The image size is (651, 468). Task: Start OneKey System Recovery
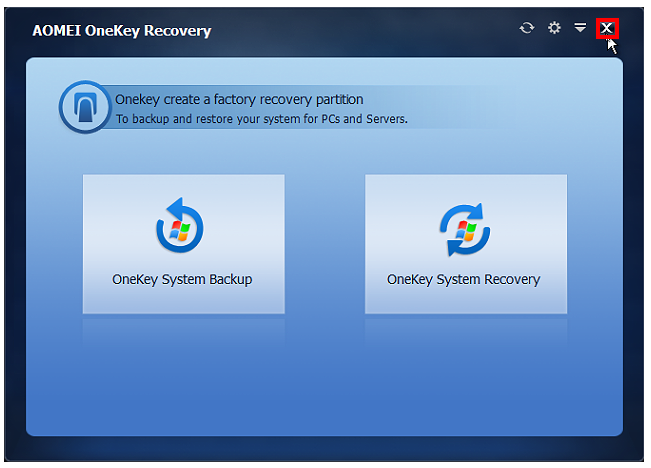[x=465, y=244]
